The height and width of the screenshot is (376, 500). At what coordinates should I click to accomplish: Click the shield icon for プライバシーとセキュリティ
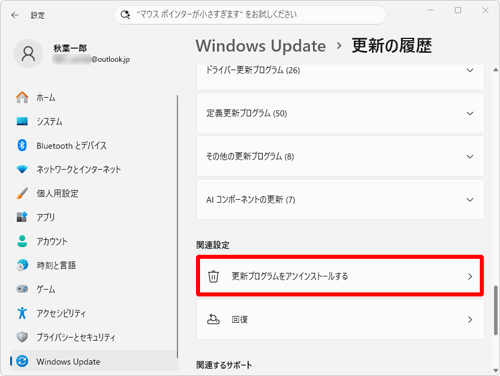pos(22,337)
